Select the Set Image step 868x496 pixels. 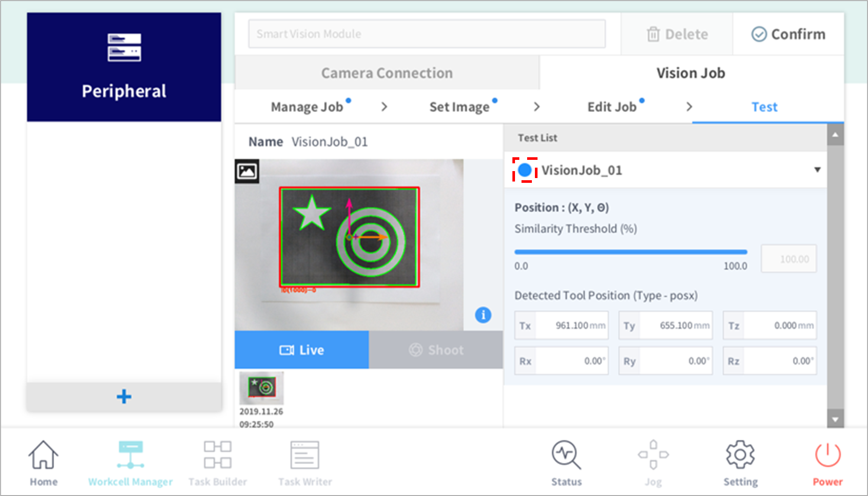point(459,107)
